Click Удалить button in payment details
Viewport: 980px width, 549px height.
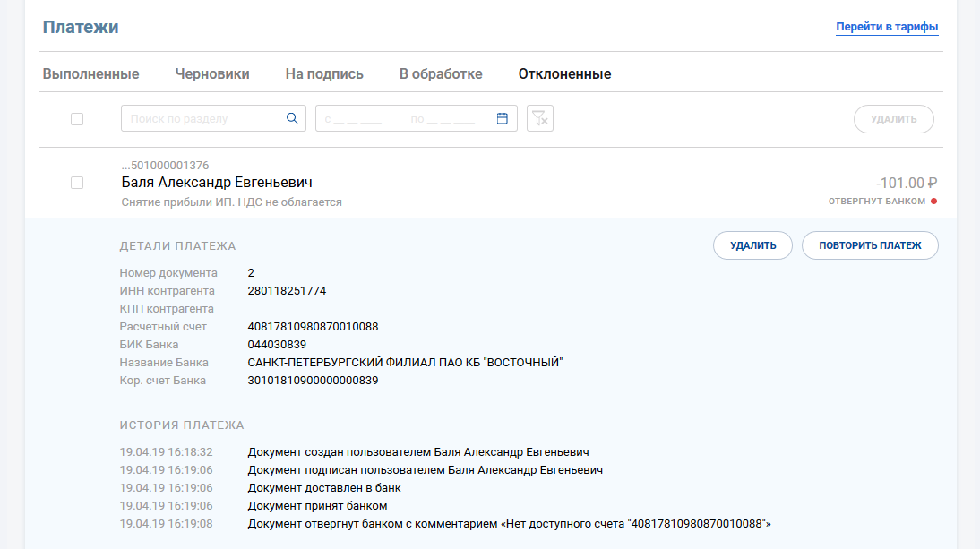point(752,245)
